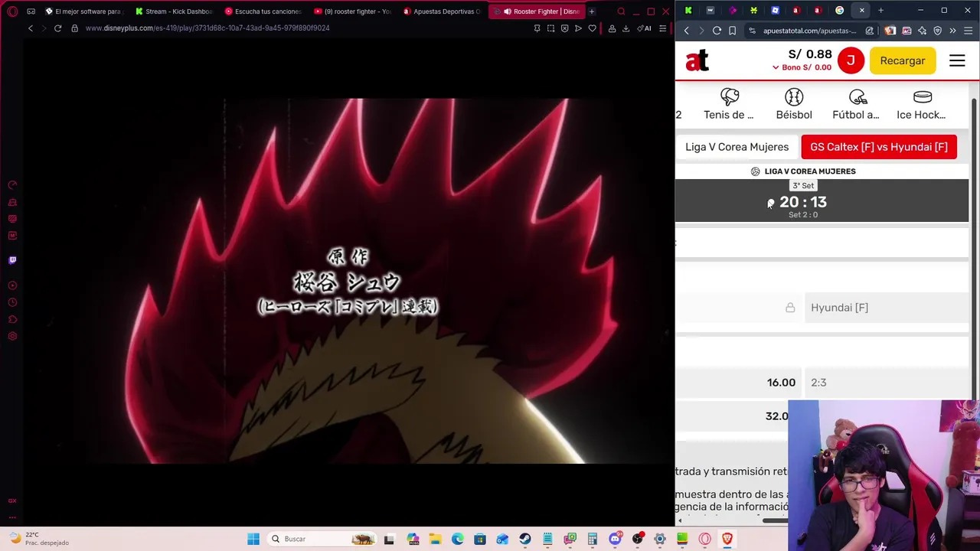This screenshot has width=980, height=551.
Task: Open Opera tab search magnifier
Action: click(x=621, y=11)
